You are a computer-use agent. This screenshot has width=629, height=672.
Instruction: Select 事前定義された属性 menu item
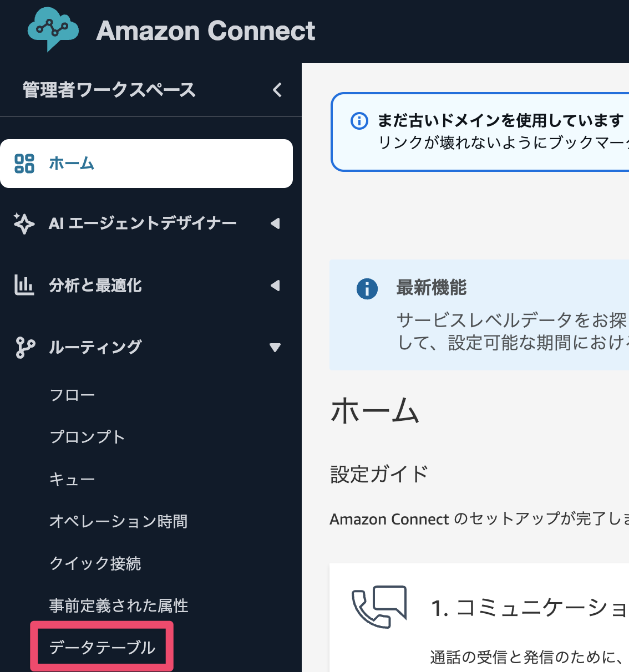tap(119, 605)
